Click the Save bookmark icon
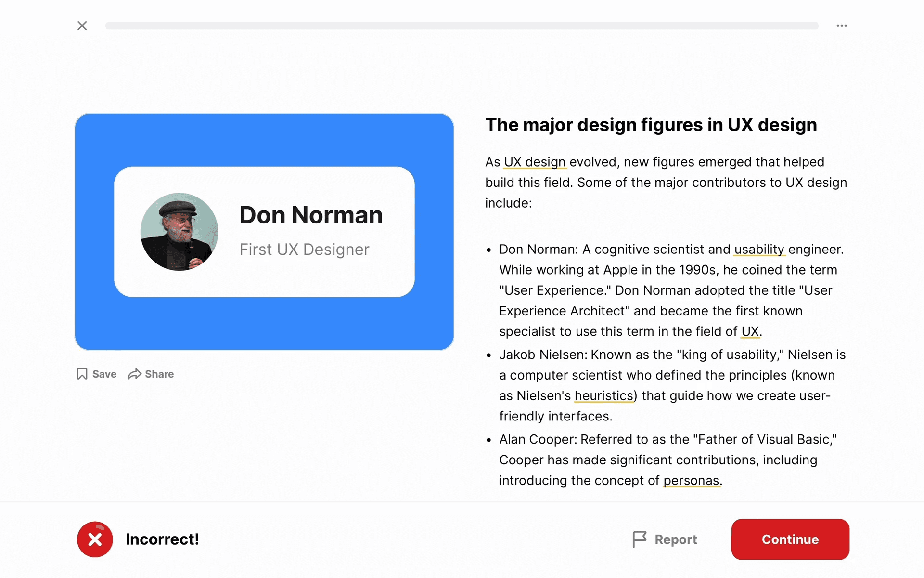Screen dimensions: 924x578 (x=82, y=374)
